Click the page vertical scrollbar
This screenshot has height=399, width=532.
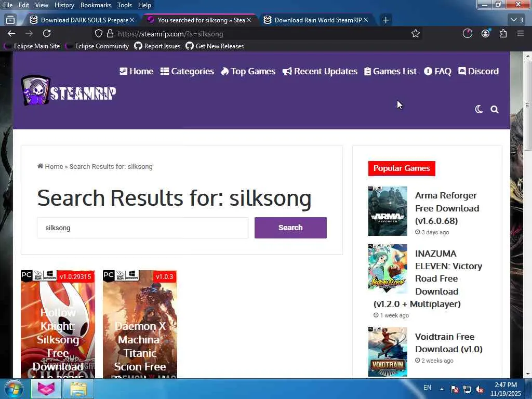[527, 105]
